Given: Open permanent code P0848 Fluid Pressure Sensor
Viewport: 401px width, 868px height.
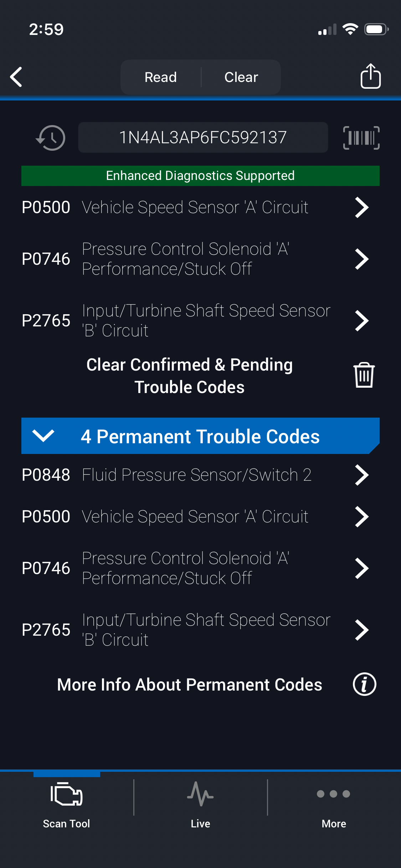Looking at the screenshot, I should [195, 475].
